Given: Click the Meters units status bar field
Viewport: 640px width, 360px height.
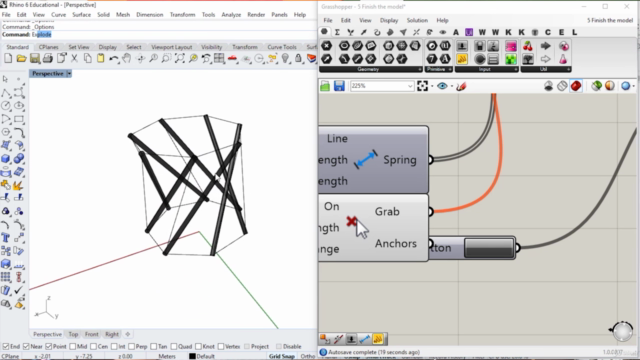Looking at the screenshot, I should coord(167,356).
